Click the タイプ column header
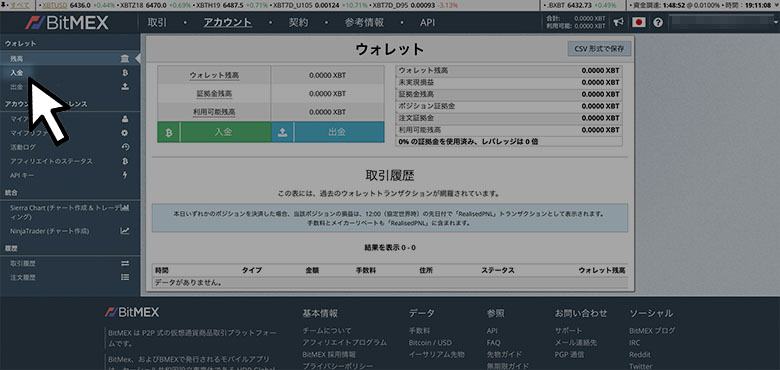 point(252,271)
